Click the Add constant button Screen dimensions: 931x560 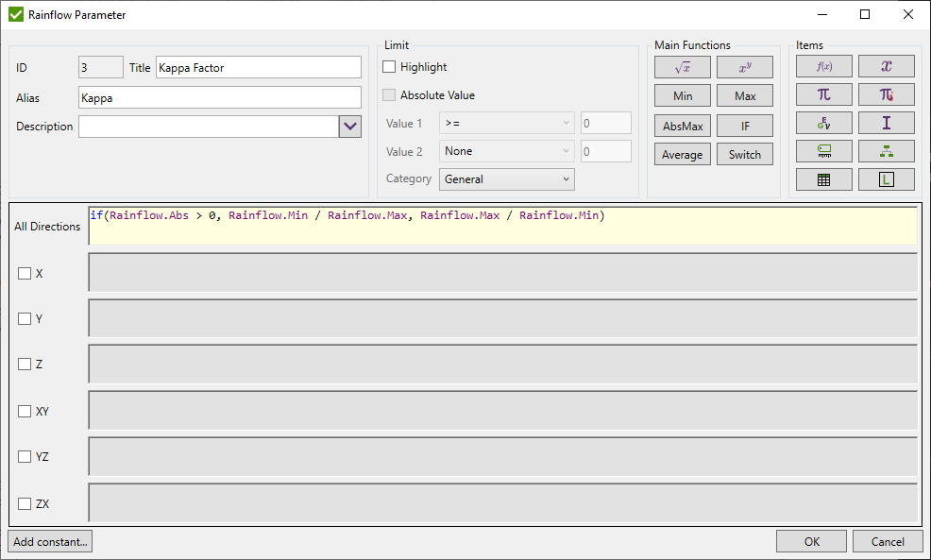pyautogui.click(x=49, y=541)
